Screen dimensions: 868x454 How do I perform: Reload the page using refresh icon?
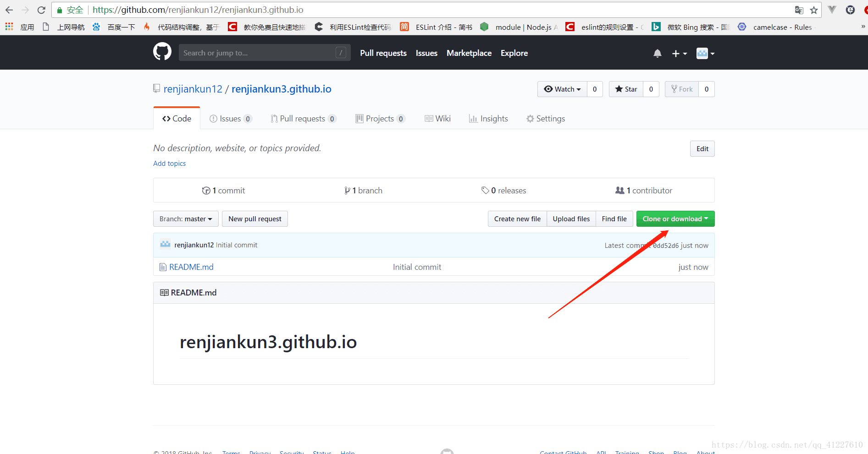coord(41,10)
